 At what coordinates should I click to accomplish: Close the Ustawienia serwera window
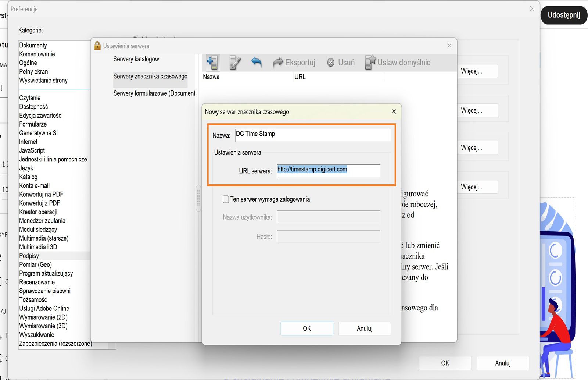coord(449,46)
